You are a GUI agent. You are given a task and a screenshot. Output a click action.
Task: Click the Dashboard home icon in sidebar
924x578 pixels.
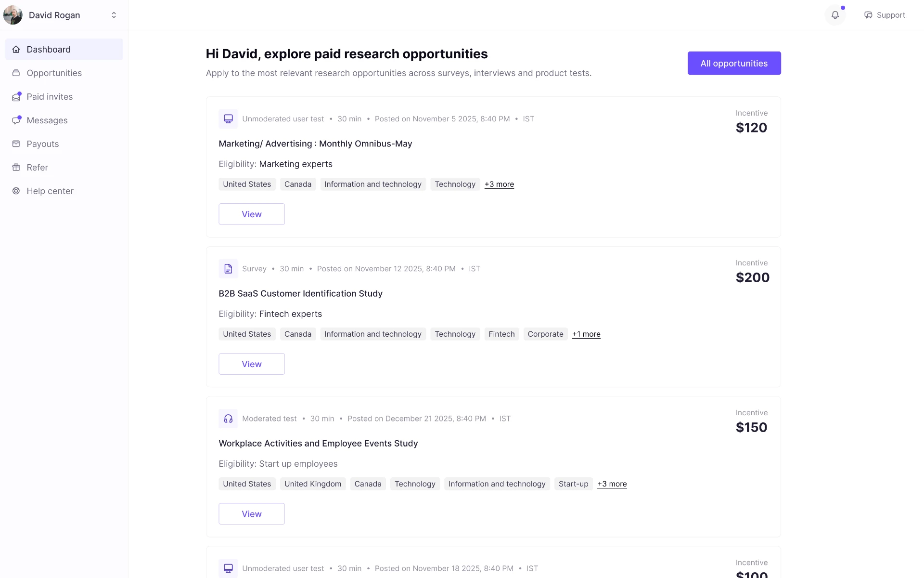(x=16, y=49)
